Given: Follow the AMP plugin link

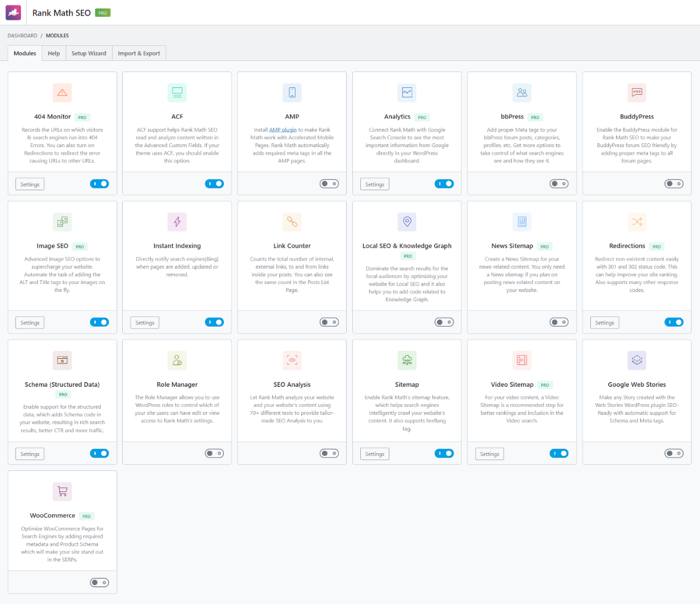Looking at the screenshot, I should tap(283, 130).
